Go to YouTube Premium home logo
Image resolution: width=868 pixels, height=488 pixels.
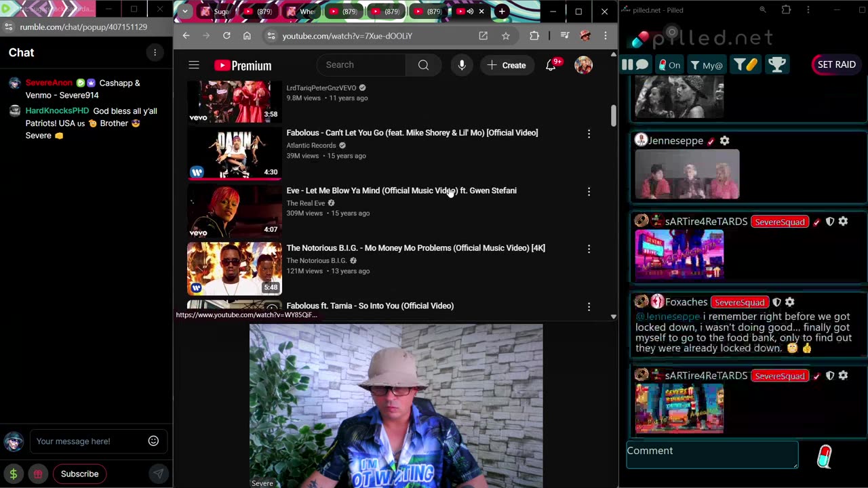[x=243, y=65]
